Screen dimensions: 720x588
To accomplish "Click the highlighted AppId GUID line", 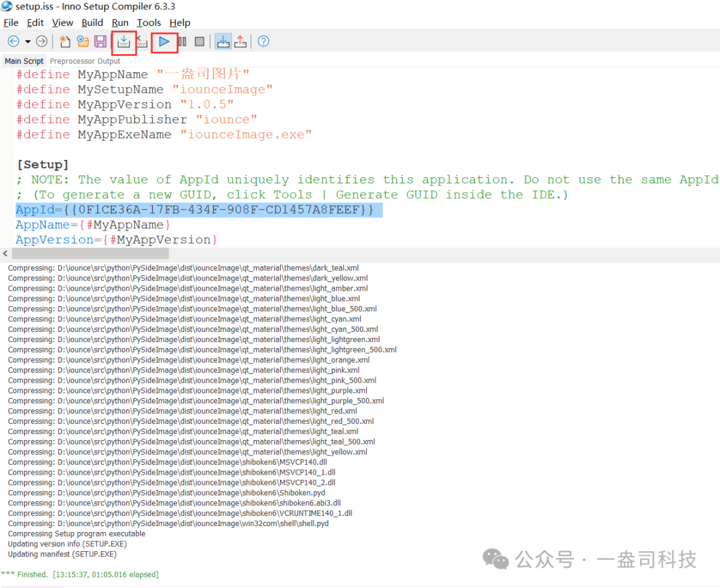I will pyautogui.click(x=199, y=210).
